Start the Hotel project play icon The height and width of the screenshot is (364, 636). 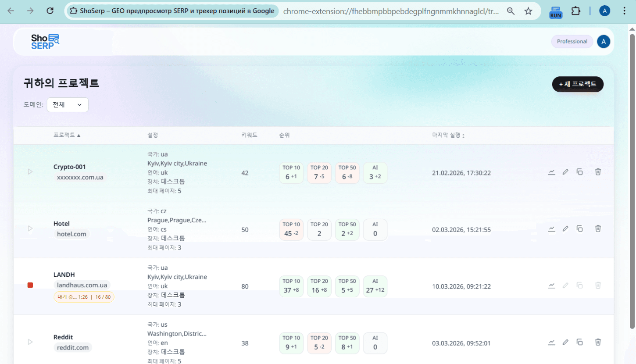coord(30,228)
